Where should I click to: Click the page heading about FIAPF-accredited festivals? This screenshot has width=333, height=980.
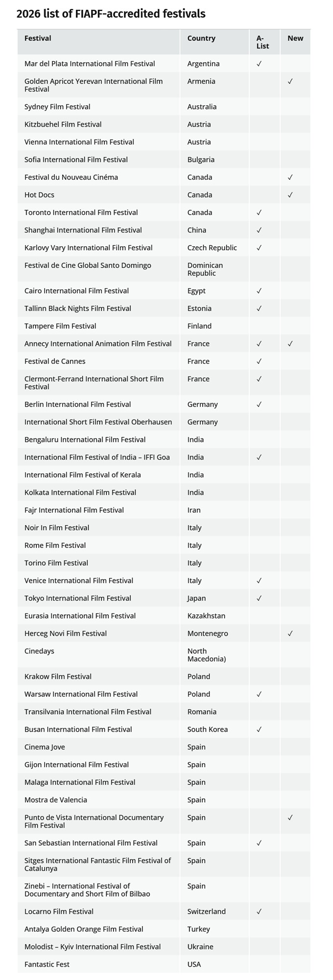click(111, 14)
